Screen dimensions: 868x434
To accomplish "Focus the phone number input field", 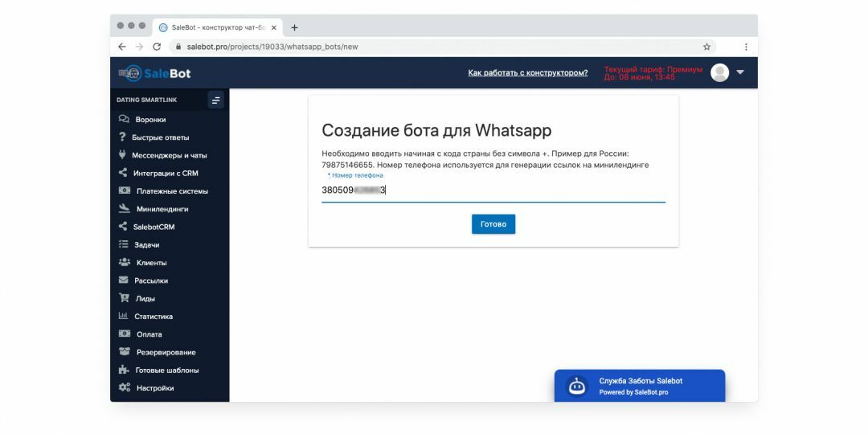I will 493,190.
